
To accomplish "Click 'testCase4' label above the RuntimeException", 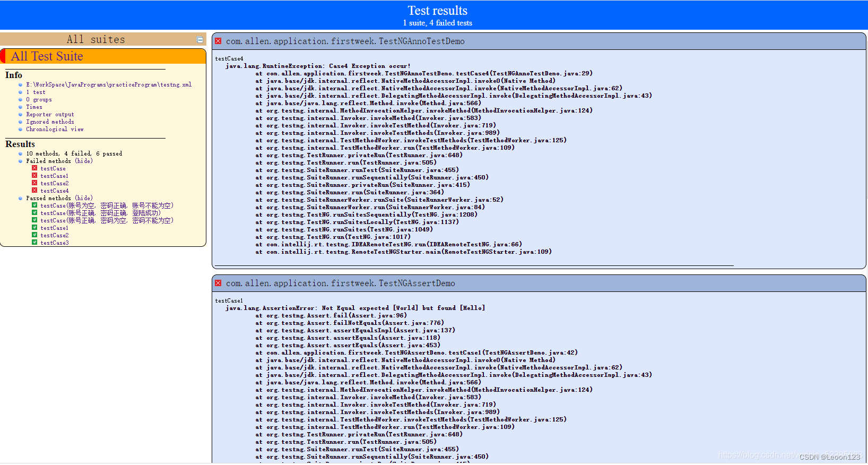I will [x=229, y=58].
